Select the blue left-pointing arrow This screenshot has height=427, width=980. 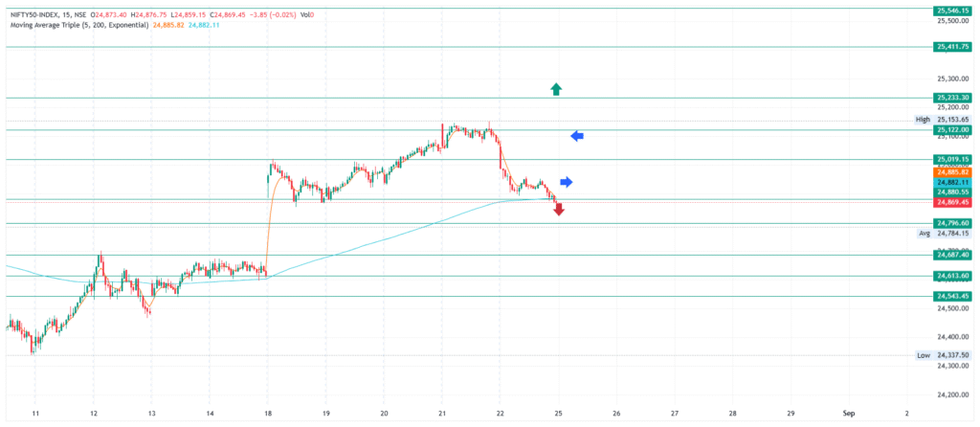(577, 136)
